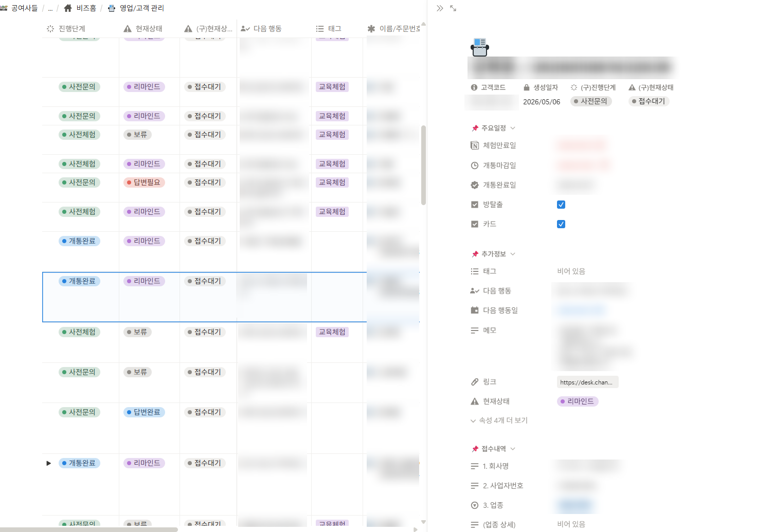The width and height of the screenshot is (773, 532).
Task: Click the (구)현재상... column header
Action: (208, 29)
